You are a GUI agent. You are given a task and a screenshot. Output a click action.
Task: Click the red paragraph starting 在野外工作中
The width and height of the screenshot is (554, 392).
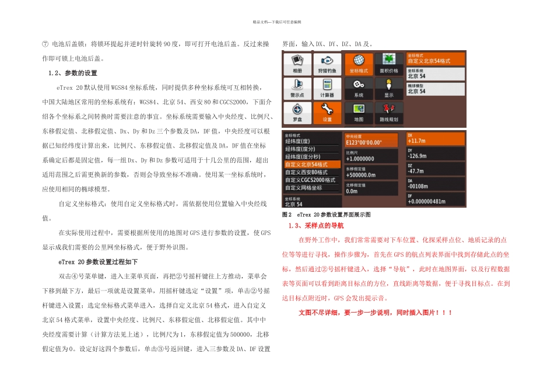[x=396, y=269]
